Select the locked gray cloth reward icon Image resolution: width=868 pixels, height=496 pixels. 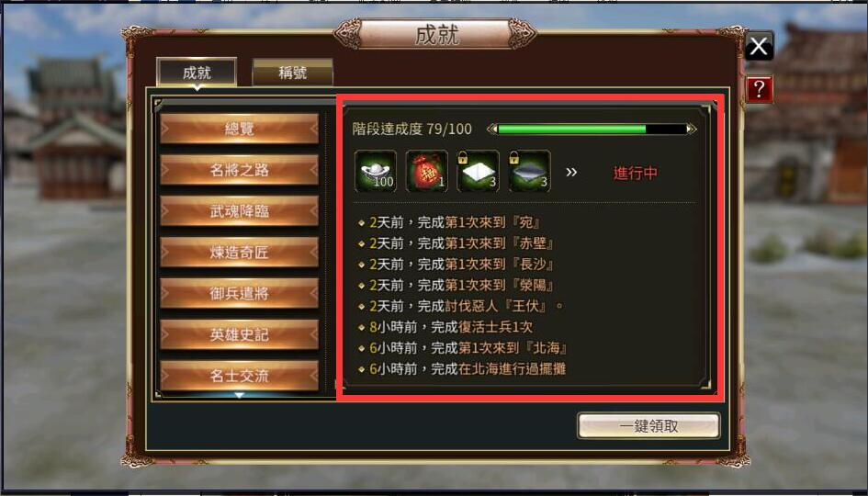529,172
